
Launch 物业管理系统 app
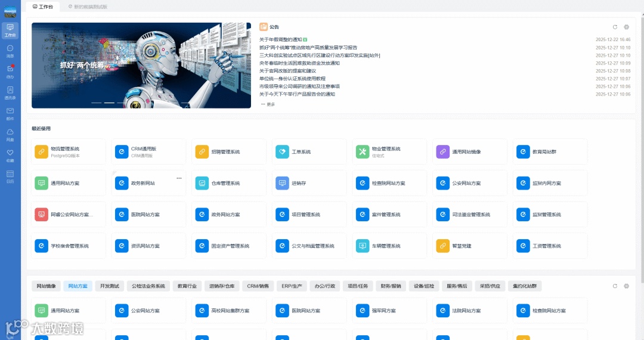389,152
